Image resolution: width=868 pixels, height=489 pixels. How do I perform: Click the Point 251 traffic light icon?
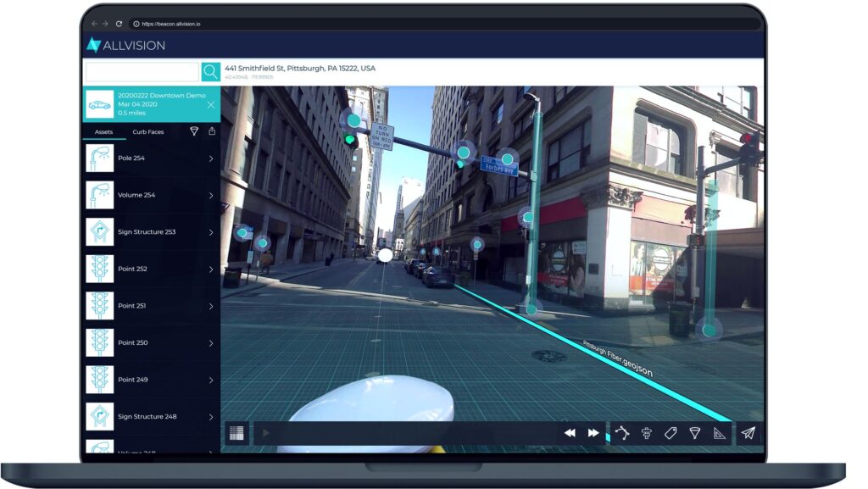click(100, 306)
